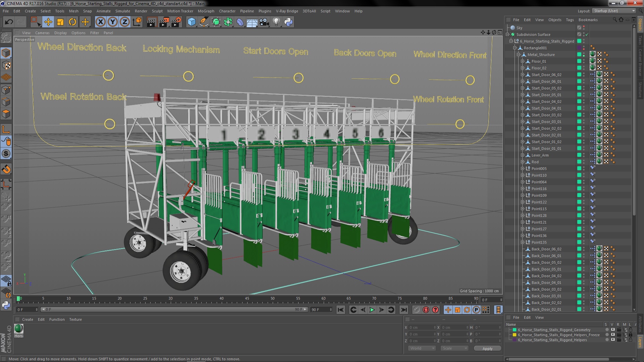This screenshot has width=644, height=362.
Task: Click Render View clapboard icon
Action: coord(151,22)
